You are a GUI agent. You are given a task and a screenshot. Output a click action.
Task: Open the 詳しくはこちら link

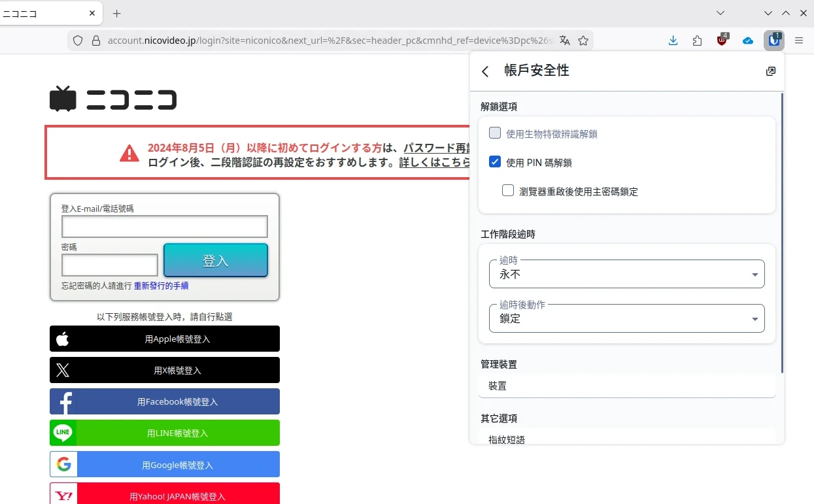[434, 162]
